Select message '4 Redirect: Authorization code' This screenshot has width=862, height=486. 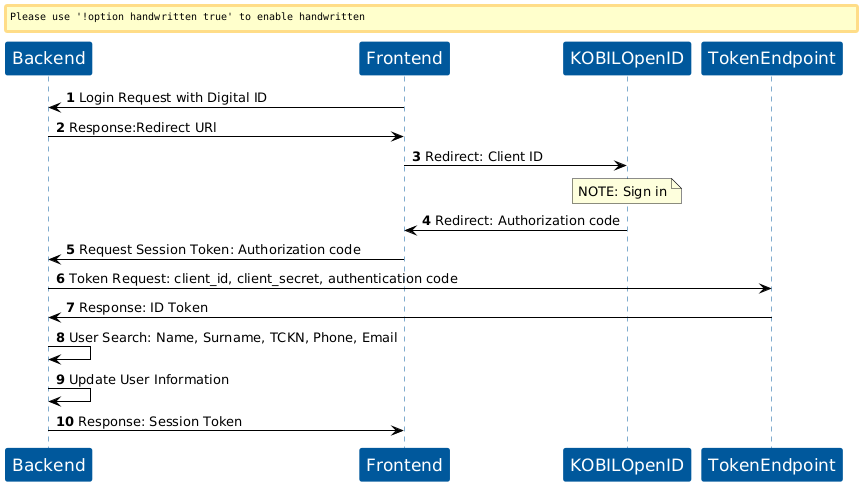[x=521, y=221]
